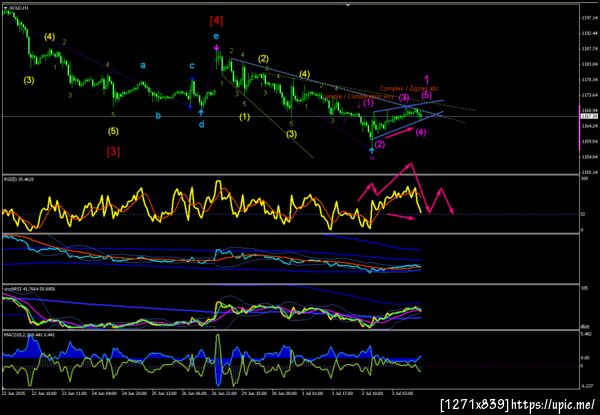
Task: Select the yellow (5) wave label
Action: point(113,131)
